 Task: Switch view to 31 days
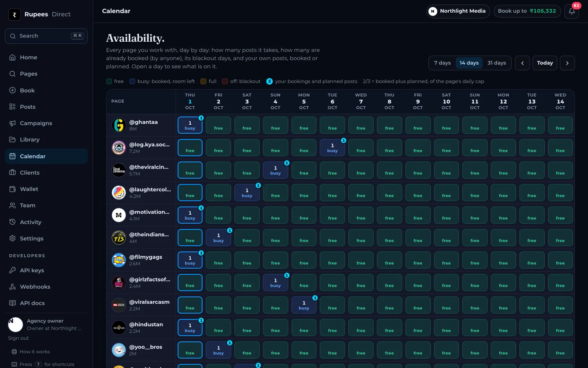point(497,63)
